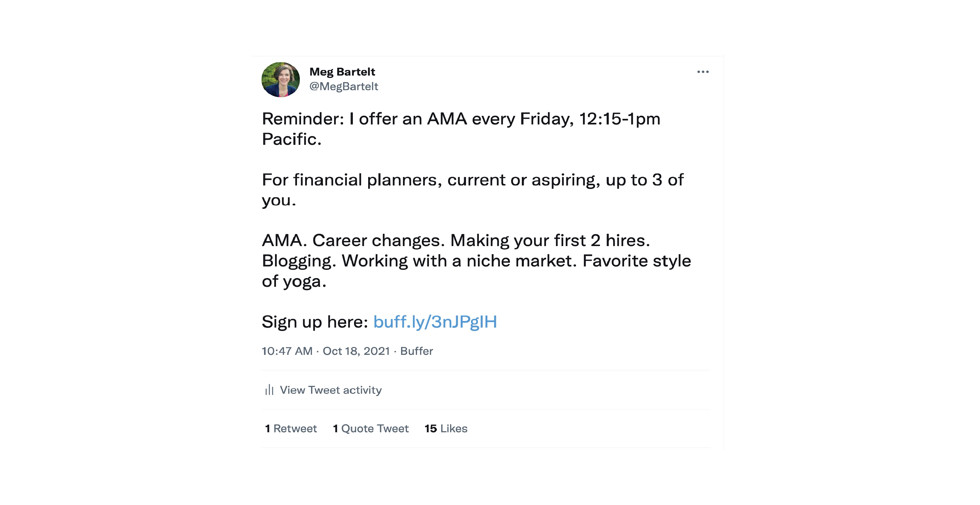View the 15 Likes list
The height and width of the screenshot is (505, 980).
446,429
